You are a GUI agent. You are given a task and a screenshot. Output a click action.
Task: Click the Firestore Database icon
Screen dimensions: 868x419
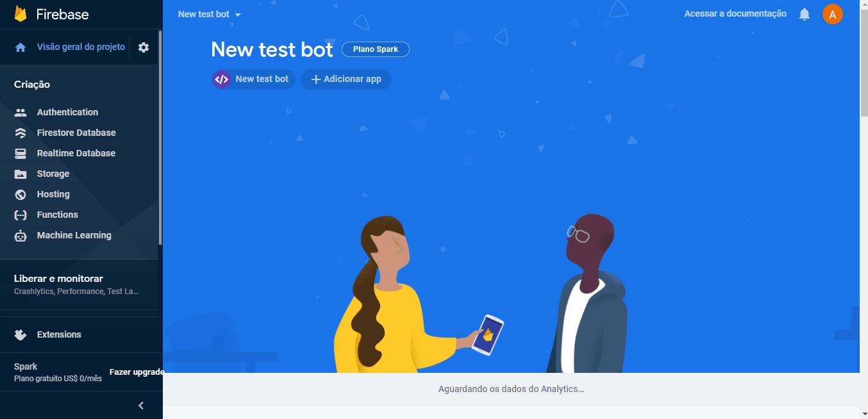21,133
